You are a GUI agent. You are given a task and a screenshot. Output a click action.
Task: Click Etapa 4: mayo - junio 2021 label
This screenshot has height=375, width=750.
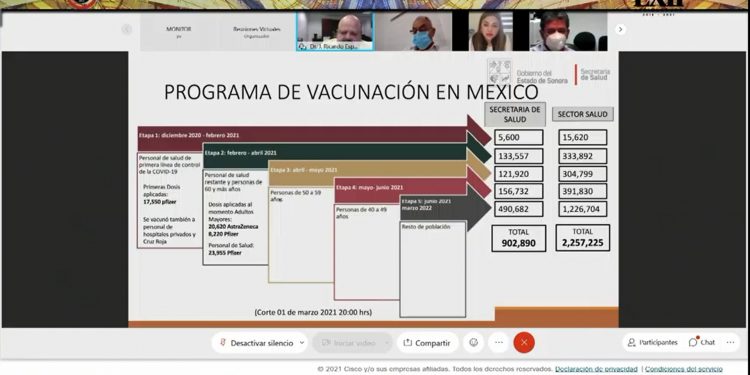[370, 188]
